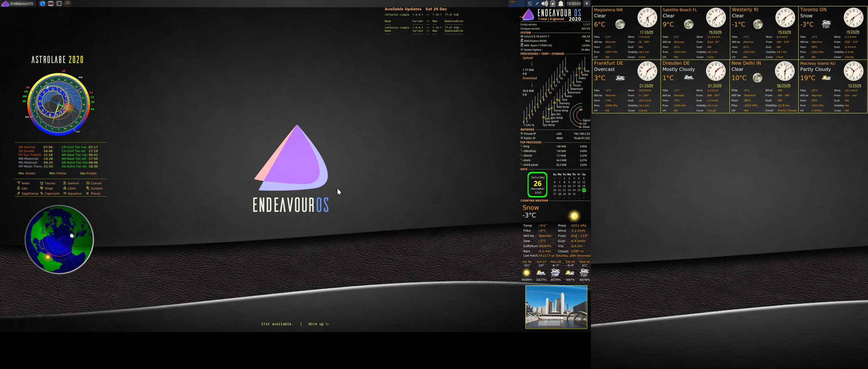The height and width of the screenshot is (369, 868).
Task: Open the terminal launcher in left panel
Action: click(x=59, y=4)
